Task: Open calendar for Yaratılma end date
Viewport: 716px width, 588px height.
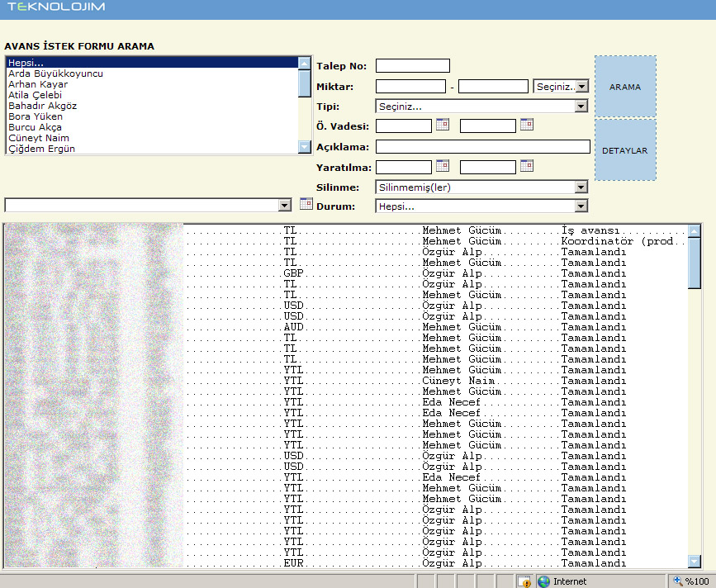Action: click(x=526, y=166)
